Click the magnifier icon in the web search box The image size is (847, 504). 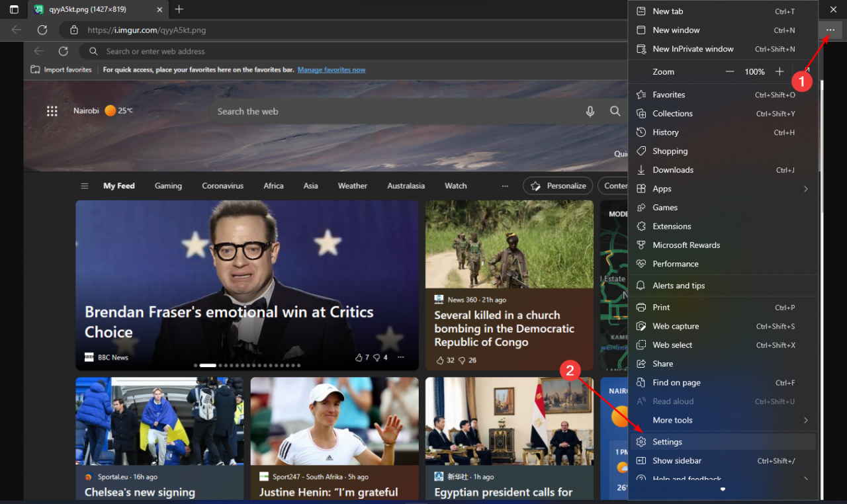[x=615, y=111]
